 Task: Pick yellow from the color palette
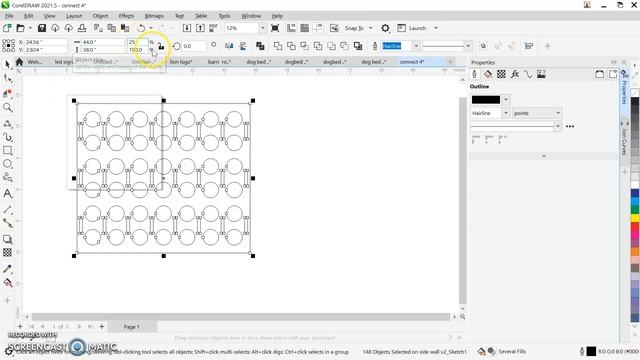pos(635,218)
